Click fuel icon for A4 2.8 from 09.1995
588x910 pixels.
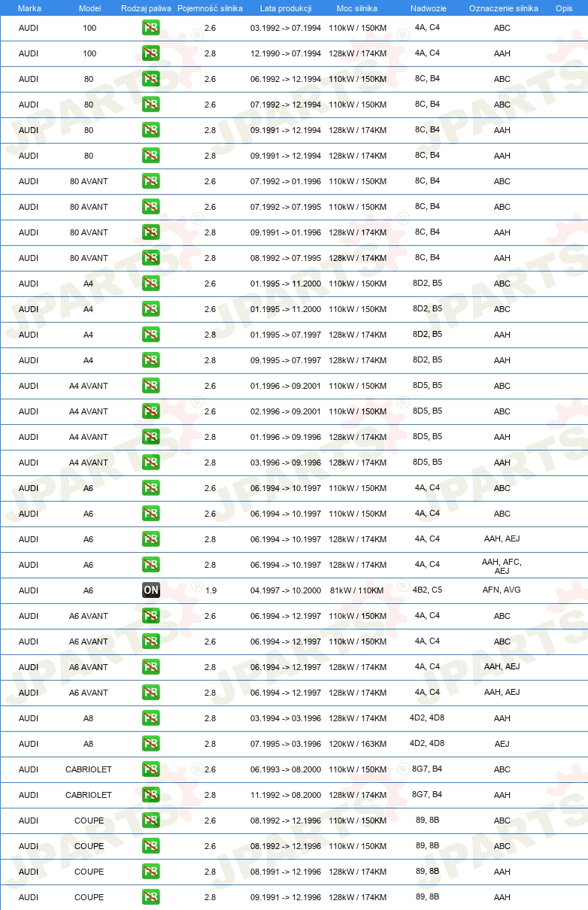click(x=151, y=360)
